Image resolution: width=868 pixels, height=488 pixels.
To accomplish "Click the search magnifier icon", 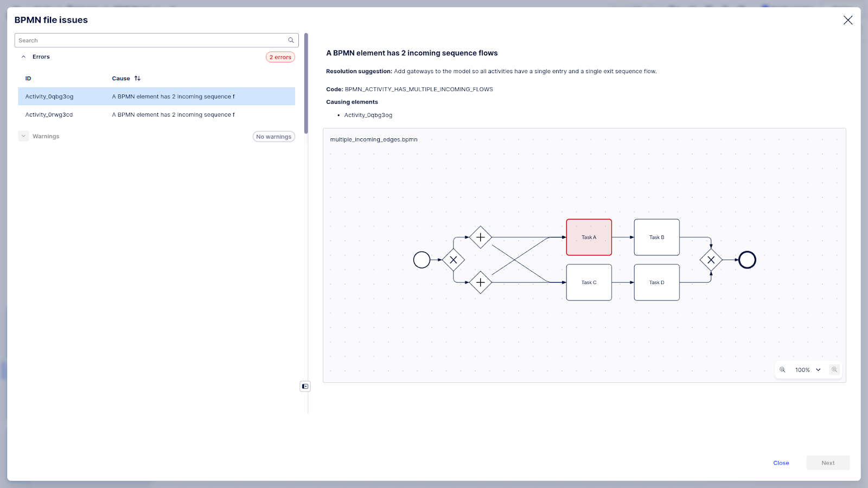I will pos(291,40).
